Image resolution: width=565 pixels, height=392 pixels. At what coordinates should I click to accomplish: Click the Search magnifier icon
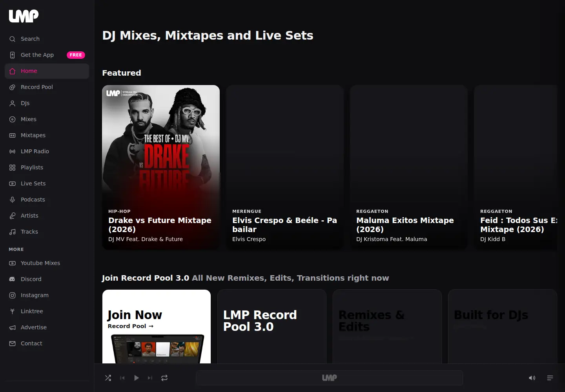point(13,39)
